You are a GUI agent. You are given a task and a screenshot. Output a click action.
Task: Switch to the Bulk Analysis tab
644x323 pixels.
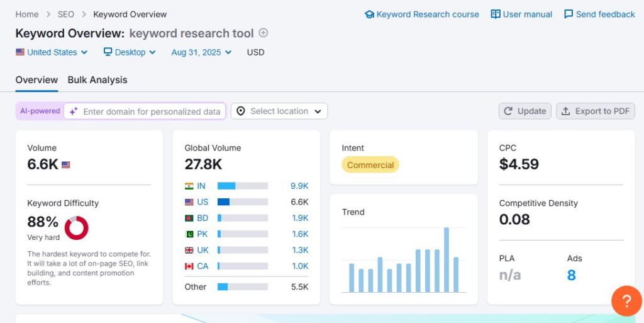97,80
